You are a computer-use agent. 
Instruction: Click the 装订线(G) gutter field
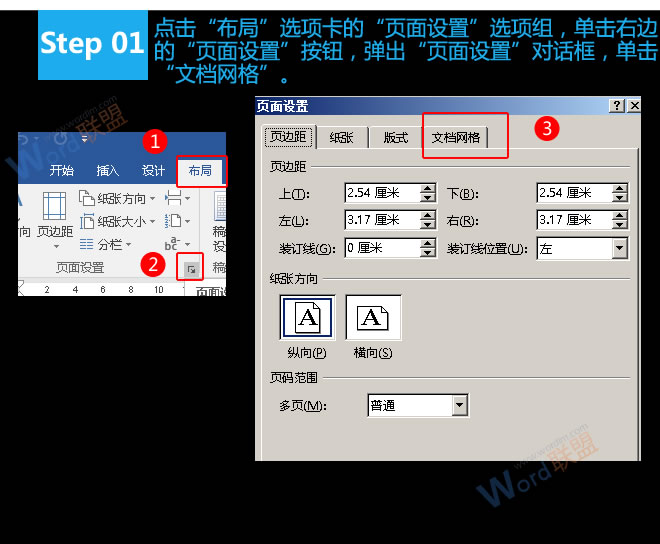tap(383, 248)
